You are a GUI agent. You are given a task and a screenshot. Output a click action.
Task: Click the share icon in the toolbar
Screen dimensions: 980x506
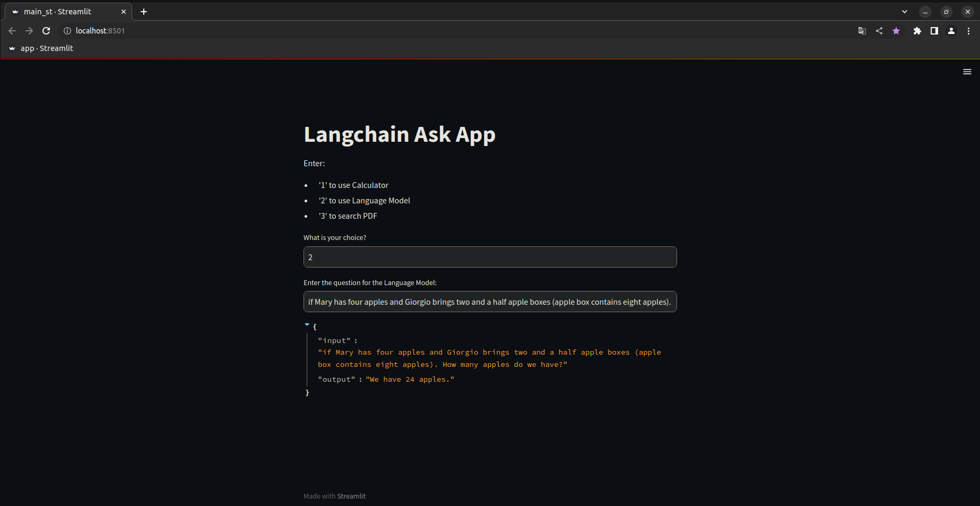point(879,31)
